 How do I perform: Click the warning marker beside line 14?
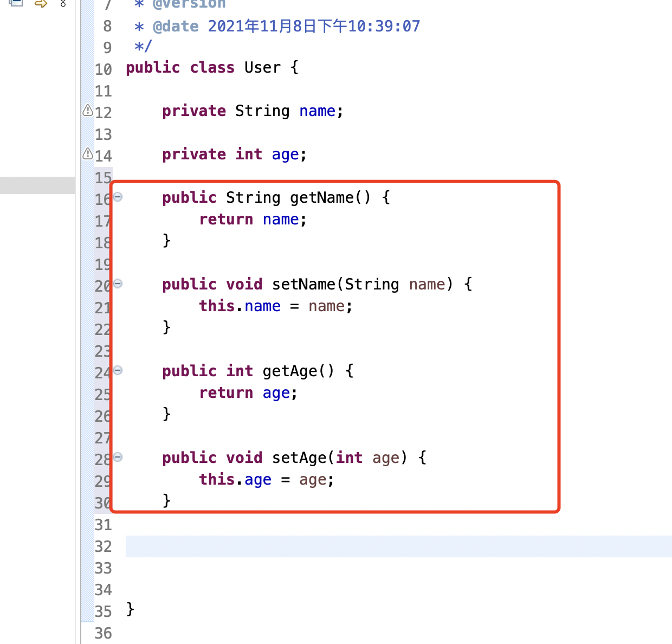click(x=88, y=154)
